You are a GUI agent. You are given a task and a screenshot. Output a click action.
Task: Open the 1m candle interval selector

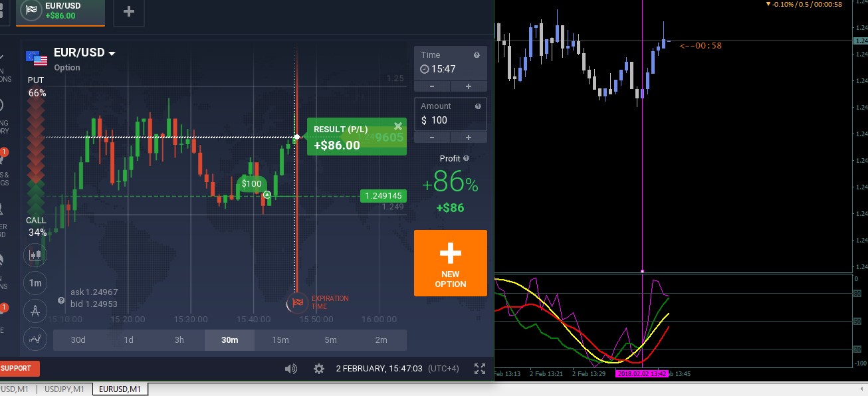[35, 283]
